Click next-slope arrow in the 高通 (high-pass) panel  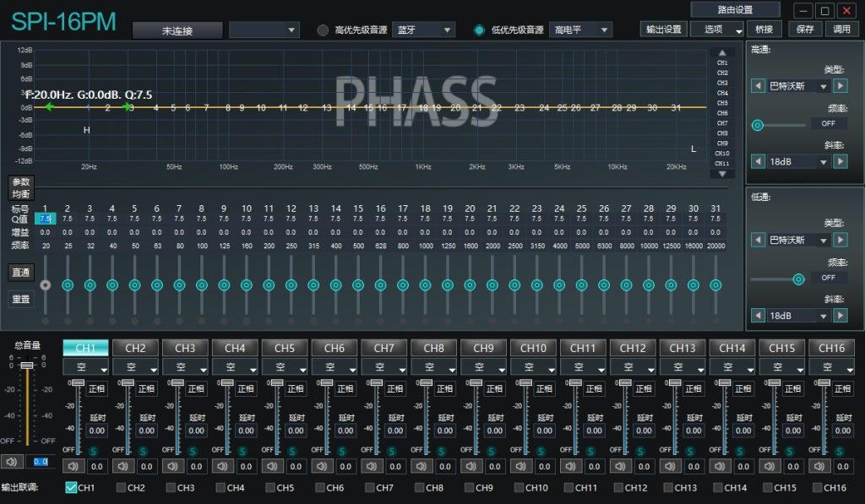841,161
